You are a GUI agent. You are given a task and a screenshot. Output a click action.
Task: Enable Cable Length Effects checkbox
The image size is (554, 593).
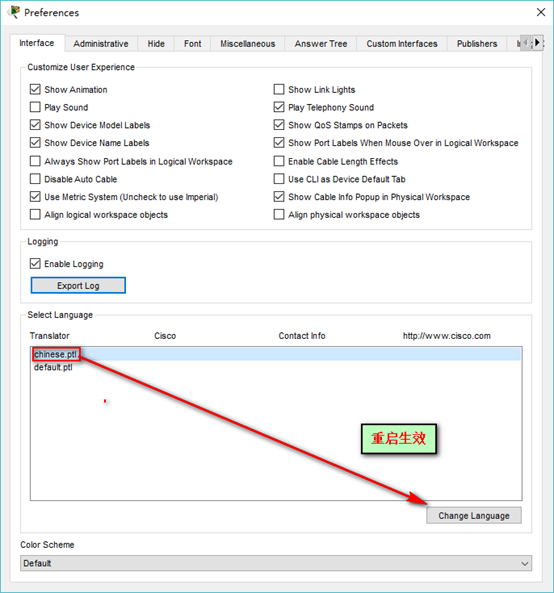pos(279,161)
